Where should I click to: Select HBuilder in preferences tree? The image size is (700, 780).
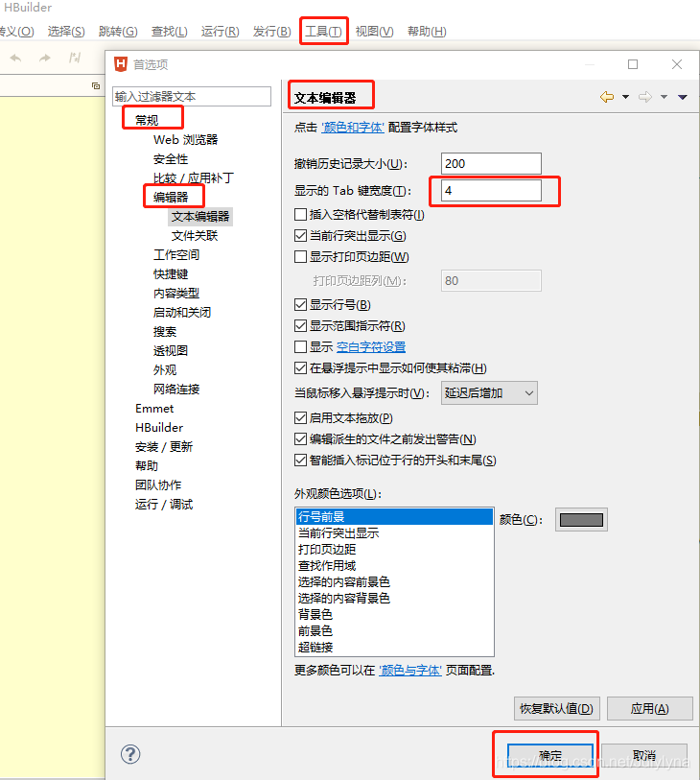point(159,428)
